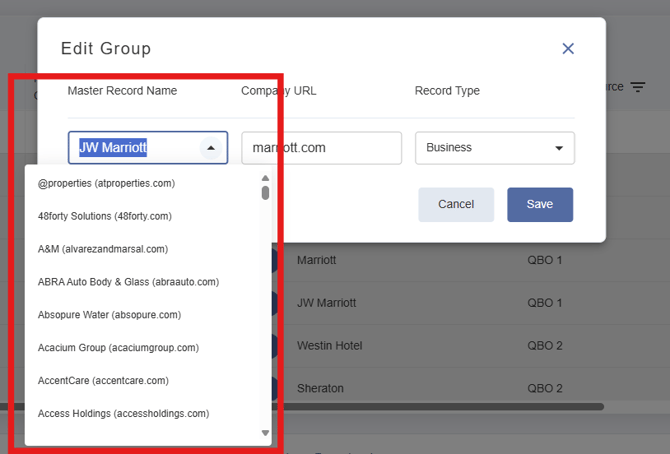Viewport: 670px width, 454px height.
Task: Click dropdown list scroll down arrow
Action: tap(265, 433)
